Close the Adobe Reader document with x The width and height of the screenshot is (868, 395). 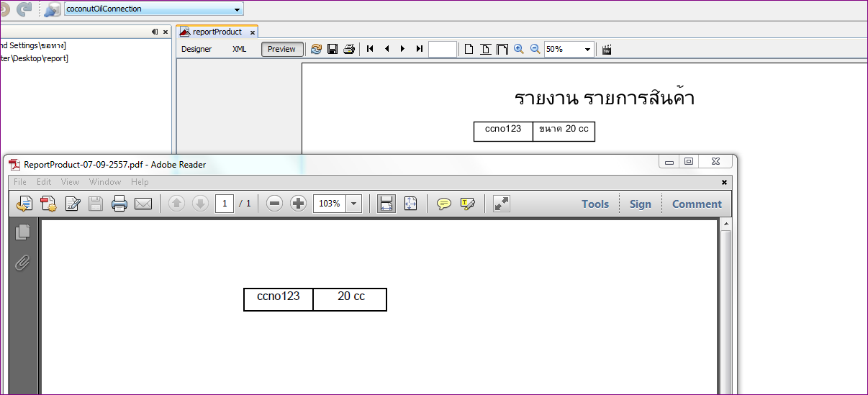click(724, 182)
